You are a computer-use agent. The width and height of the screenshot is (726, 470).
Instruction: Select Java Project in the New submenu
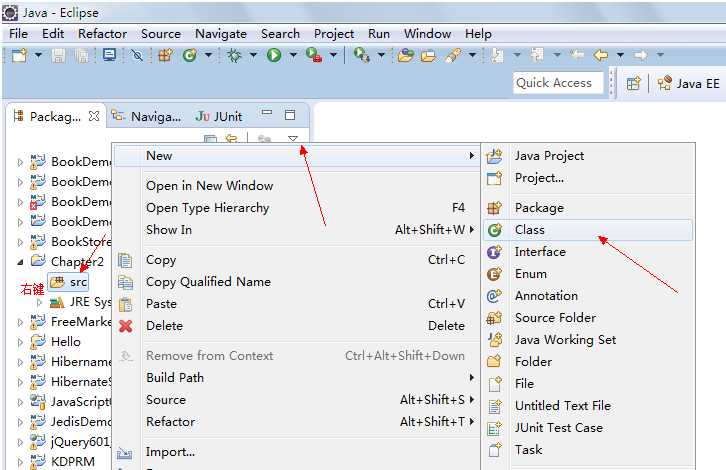588,156
